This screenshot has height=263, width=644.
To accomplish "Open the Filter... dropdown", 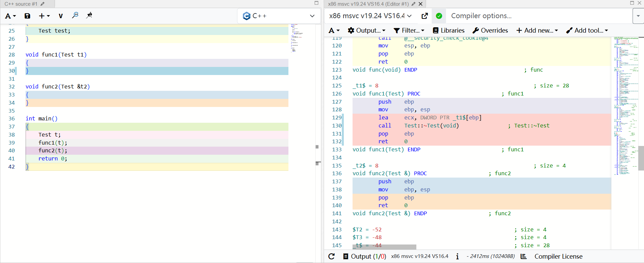I will [x=409, y=30].
